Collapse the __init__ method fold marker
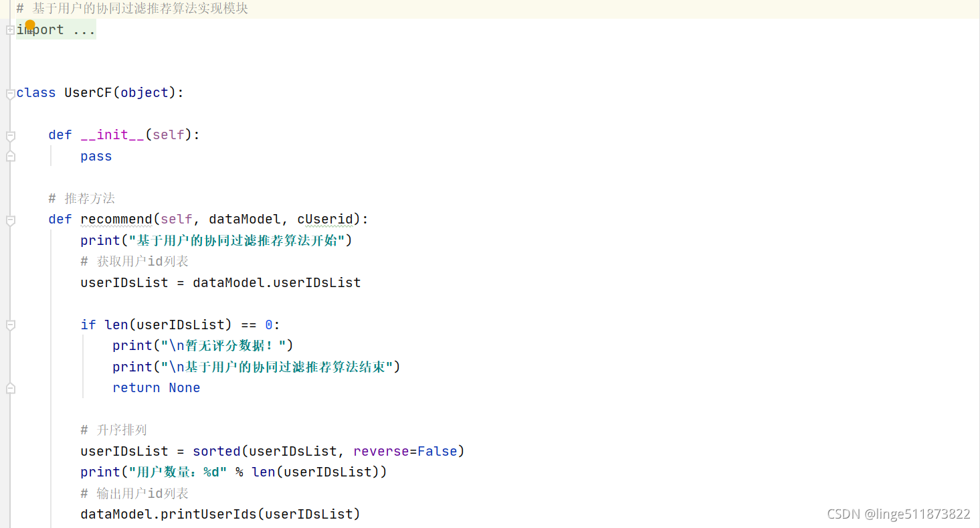This screenshot has width=980, height=528. click(10, 137)
